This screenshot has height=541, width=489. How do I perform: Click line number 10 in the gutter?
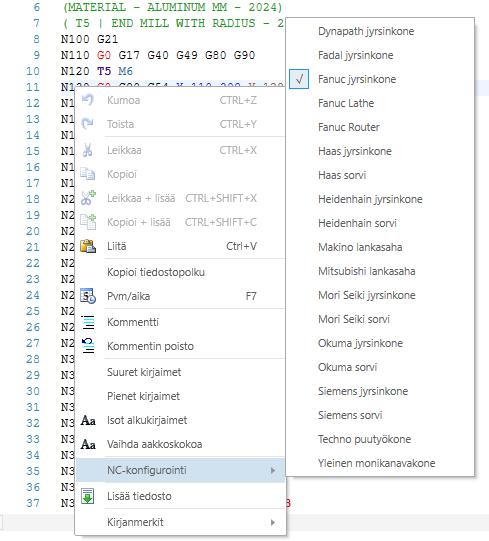tap(33, 71)
